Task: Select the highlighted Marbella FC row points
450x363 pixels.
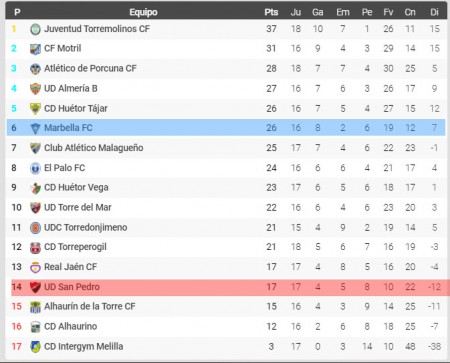Action: pyautogui.click(x=271, y=128)
